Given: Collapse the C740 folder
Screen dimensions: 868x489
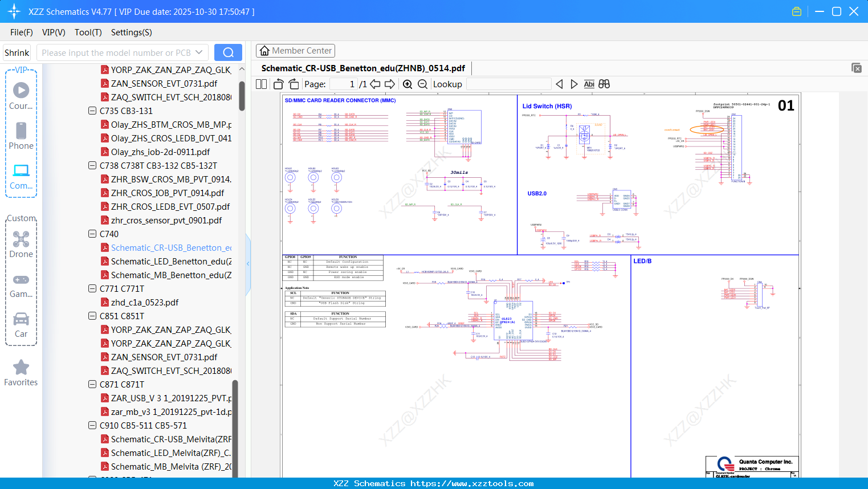Looking at the screenshot, I should click(x=92, y=234).
